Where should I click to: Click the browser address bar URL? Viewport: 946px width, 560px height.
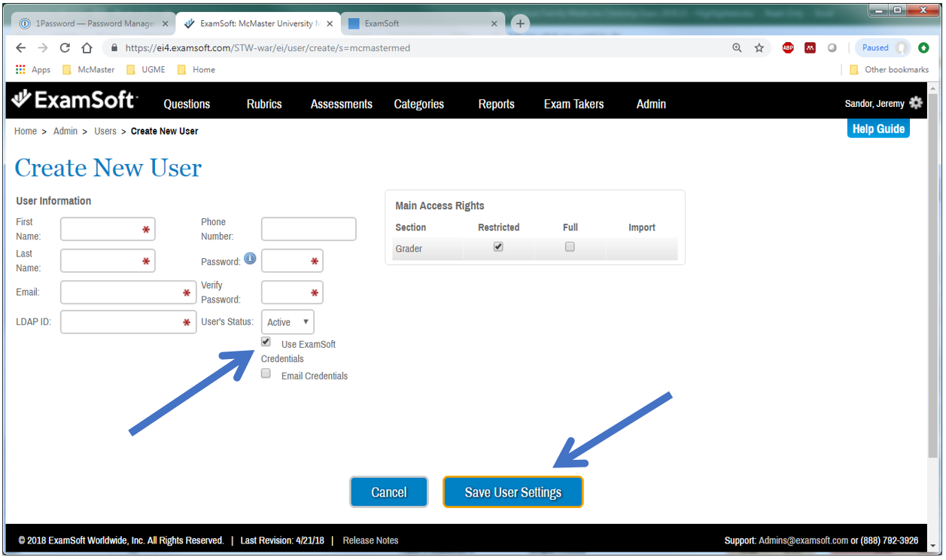pos(268,47)
